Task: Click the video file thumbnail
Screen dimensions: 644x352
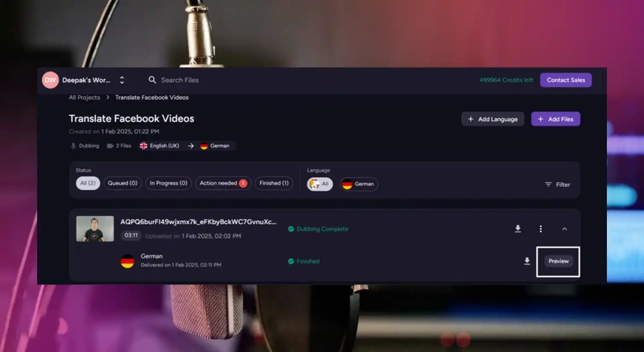Action: 95,229
